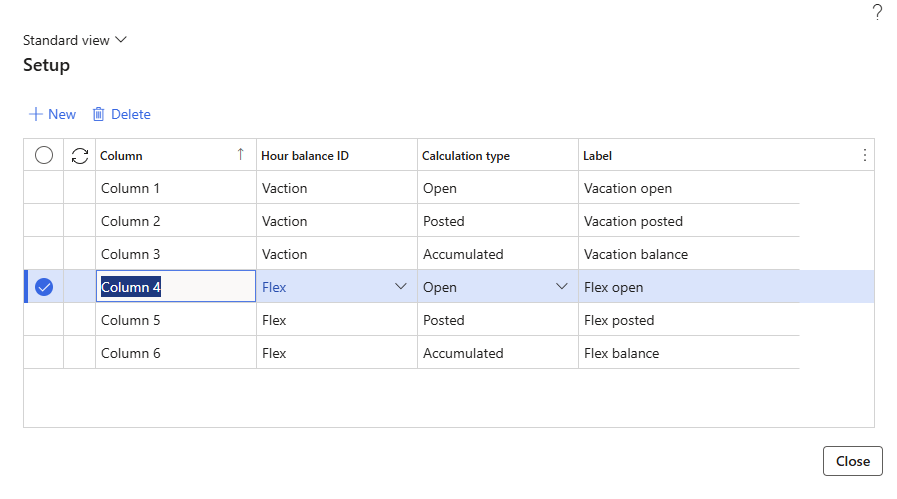This screenshot has width=897, height=499.
Task: Click the Delete trash can icon
Action: (x=98, y=114)
